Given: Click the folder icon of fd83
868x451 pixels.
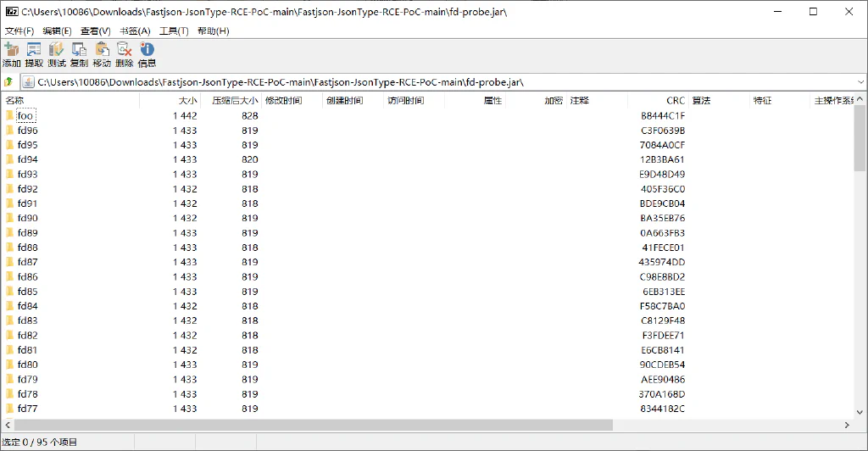Looking at the screenshot, I should (x=9, y=320).
